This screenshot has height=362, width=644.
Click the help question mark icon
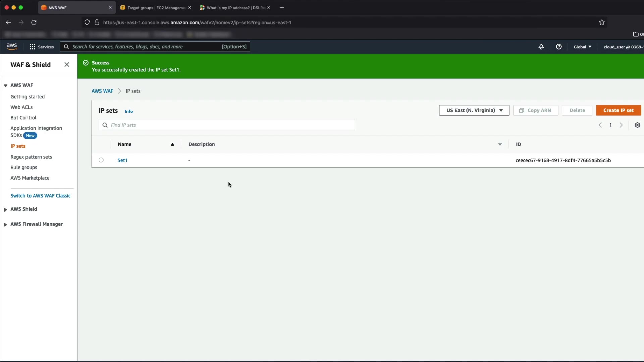(x=559, y=47)
